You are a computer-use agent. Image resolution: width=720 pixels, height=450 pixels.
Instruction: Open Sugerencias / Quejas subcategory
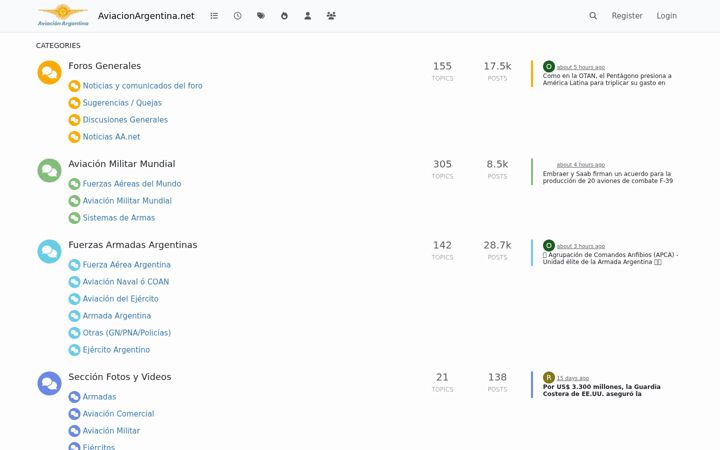[122, 103]
